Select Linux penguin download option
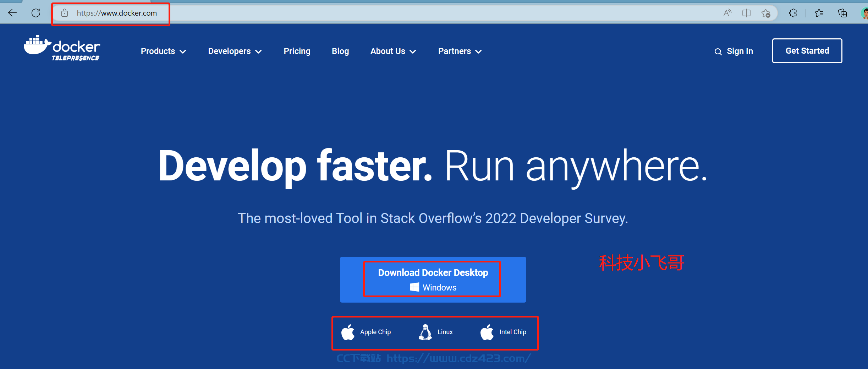Screen dimensions: 868x369 (435, 332)
